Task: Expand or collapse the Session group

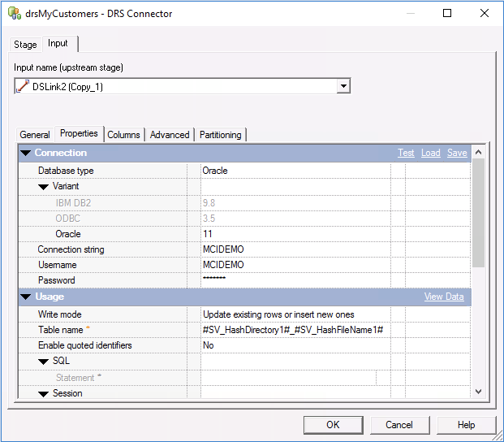Action: pyautogui.click(x=44, y=394)
